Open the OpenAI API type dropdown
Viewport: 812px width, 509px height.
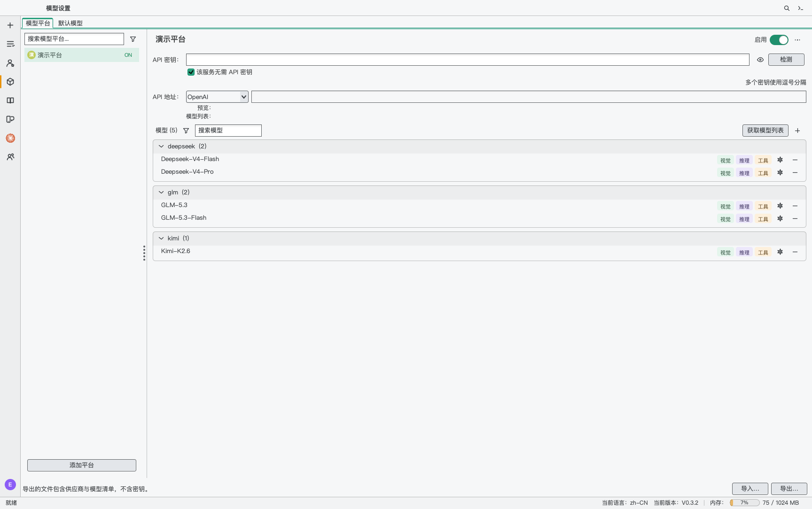point(217,97)
